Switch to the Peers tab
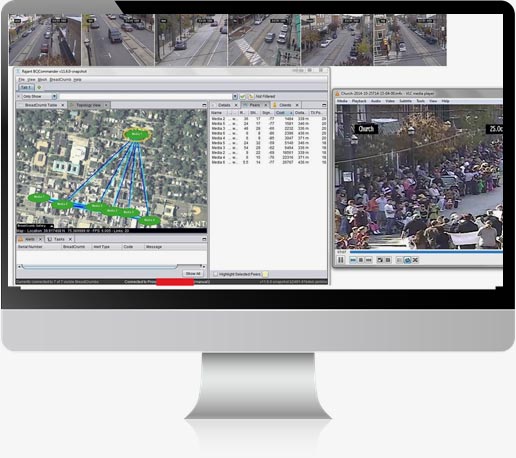Screen dimensions: 516x458 255,105
